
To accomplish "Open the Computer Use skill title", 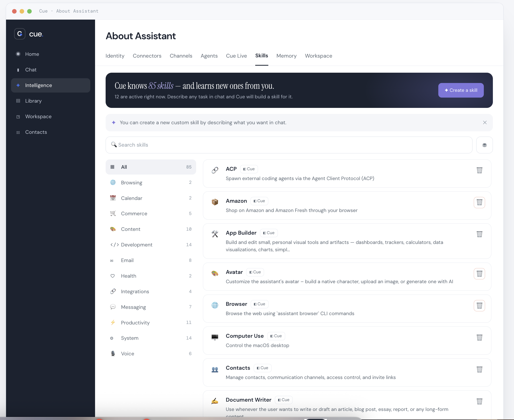I will coord(245,336).
